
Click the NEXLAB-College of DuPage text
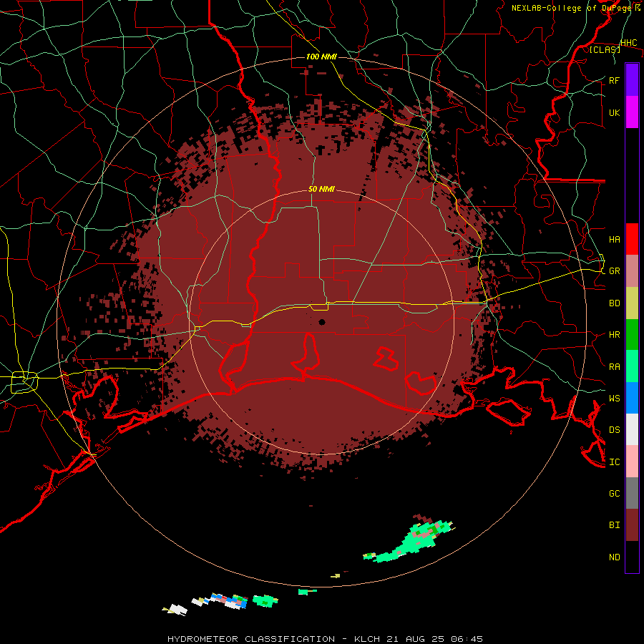[572, 8]
